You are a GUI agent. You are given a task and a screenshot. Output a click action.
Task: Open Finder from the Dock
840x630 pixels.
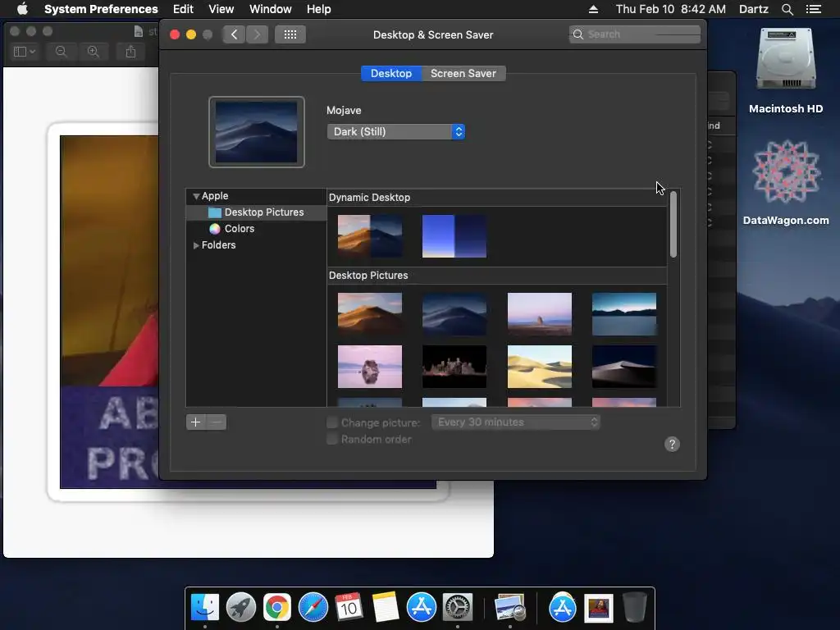[x=205, y=608]
